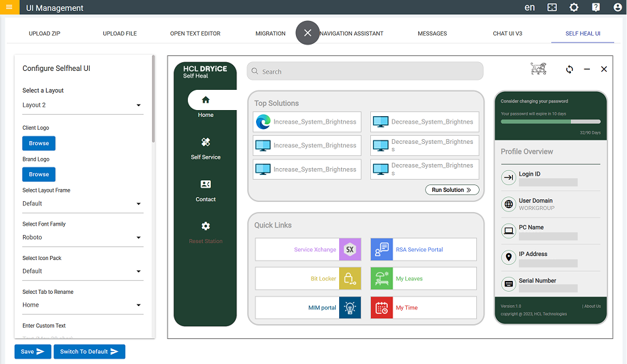Select the Self Heal UI tab
The width and height of the screenshot is (627, 364).
coord(582,34)
